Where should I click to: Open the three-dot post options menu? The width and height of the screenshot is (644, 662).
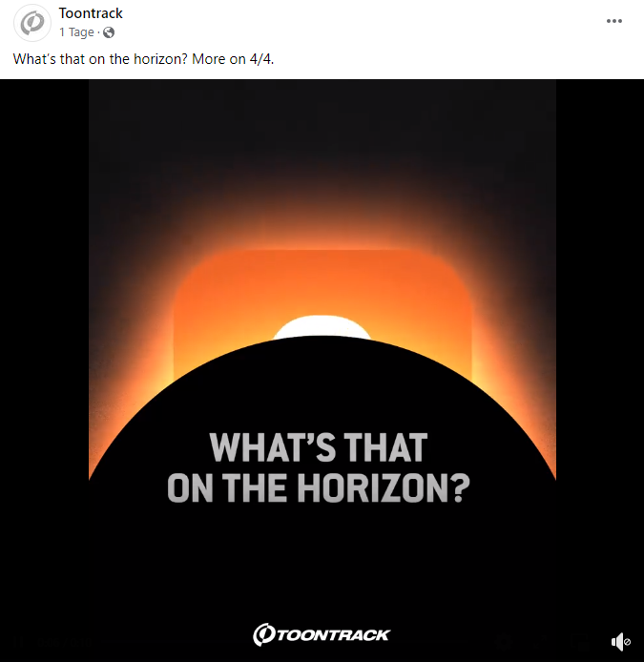[614, 21]
